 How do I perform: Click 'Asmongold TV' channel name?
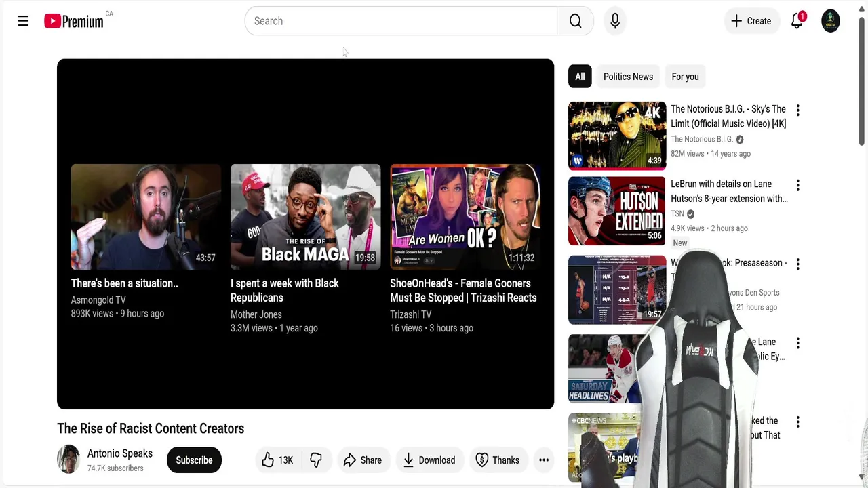(x=98, y=300)
